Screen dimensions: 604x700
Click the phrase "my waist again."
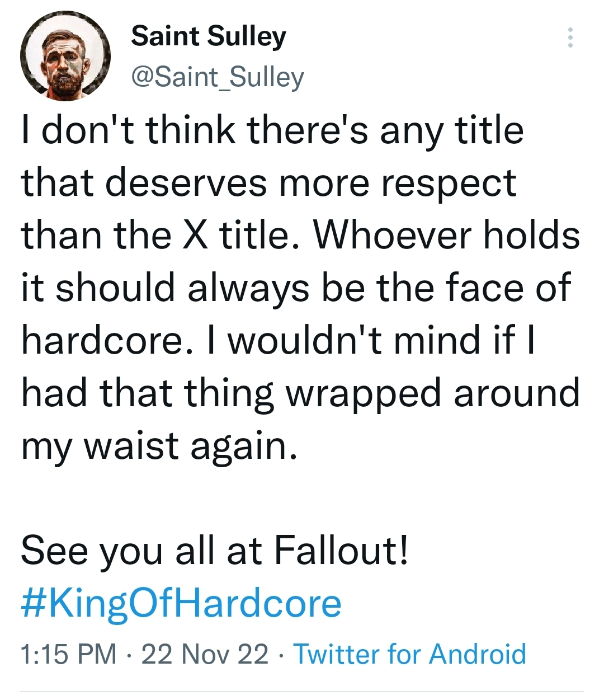(159, 447)
